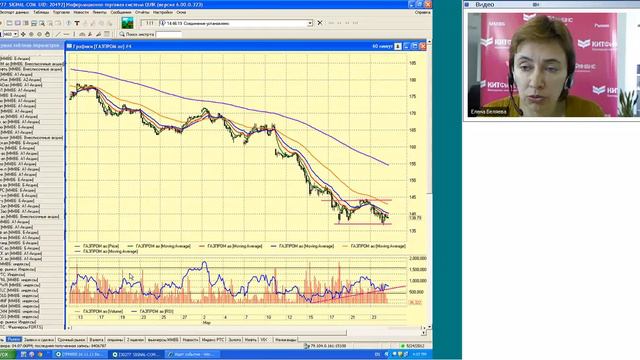This screenshot has height=360, width=640.
Task: Select the diagonal trend line tool
Action: coord(58,34)
